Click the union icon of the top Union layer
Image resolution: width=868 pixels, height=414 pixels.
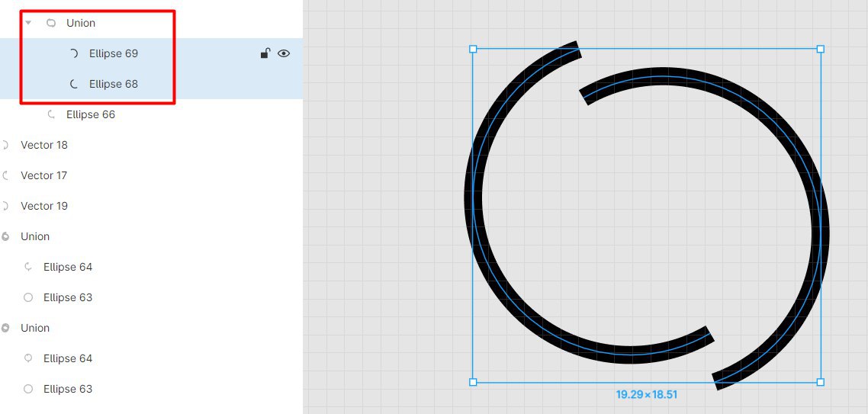(51, 23)
